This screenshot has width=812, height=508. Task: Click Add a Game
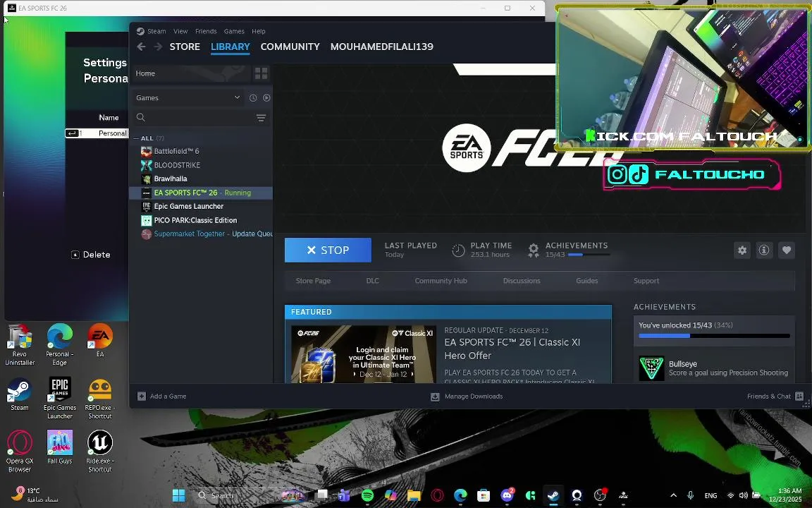[161, 397]
